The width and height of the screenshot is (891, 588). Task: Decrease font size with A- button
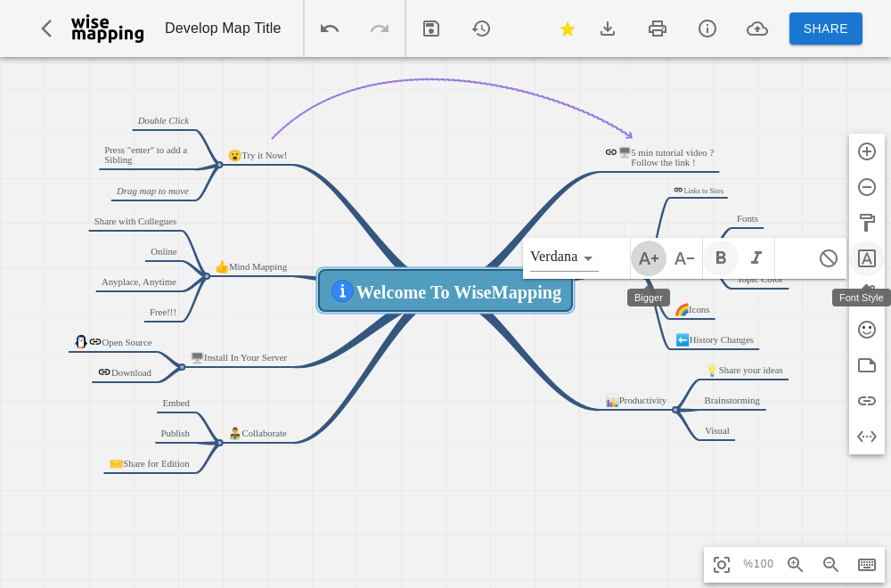684,258
